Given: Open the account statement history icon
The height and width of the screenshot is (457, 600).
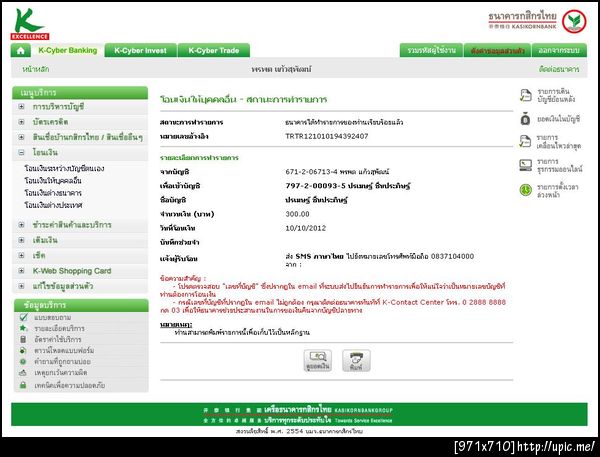Looking at the screenshot, I should click(526, 95).
